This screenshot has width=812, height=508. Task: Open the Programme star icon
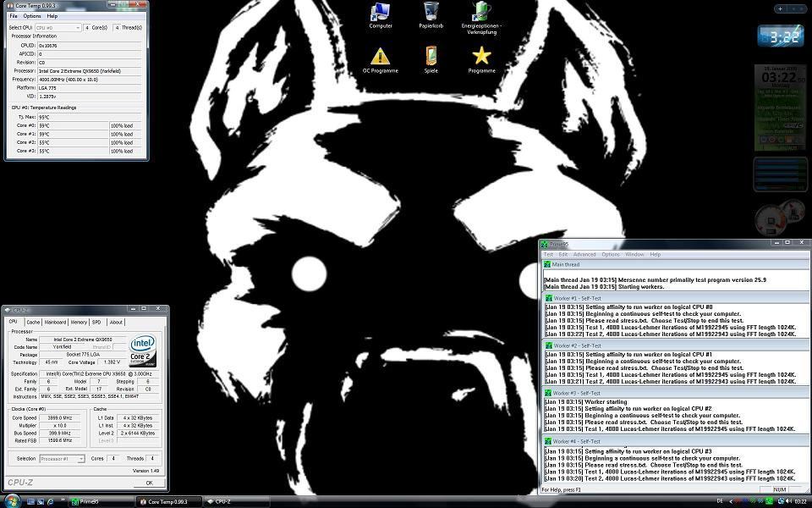[x=481, y=60]
